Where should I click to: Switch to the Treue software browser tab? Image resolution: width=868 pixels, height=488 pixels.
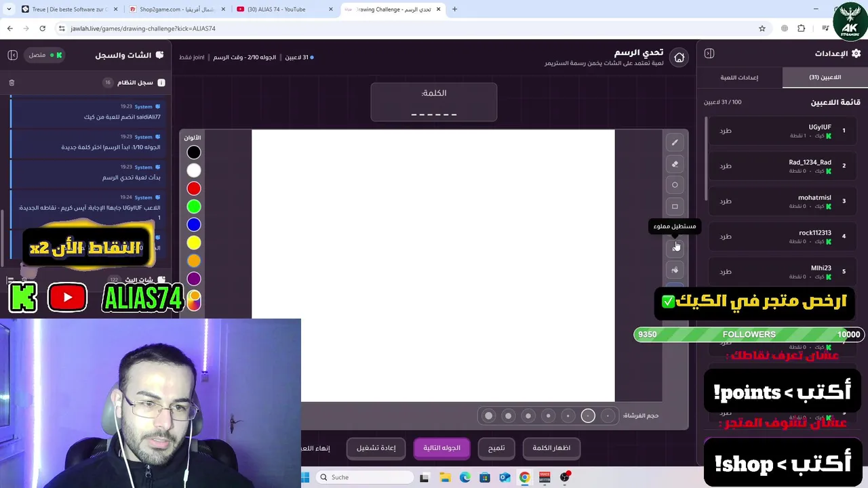pyautogui.click(x=70, y=9)
